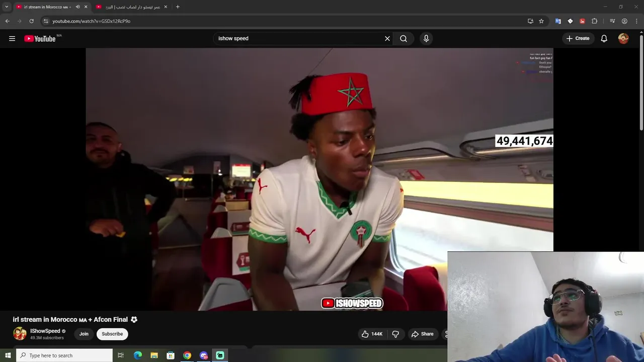
Task: Click the Create button
Action: coord(578,39)
